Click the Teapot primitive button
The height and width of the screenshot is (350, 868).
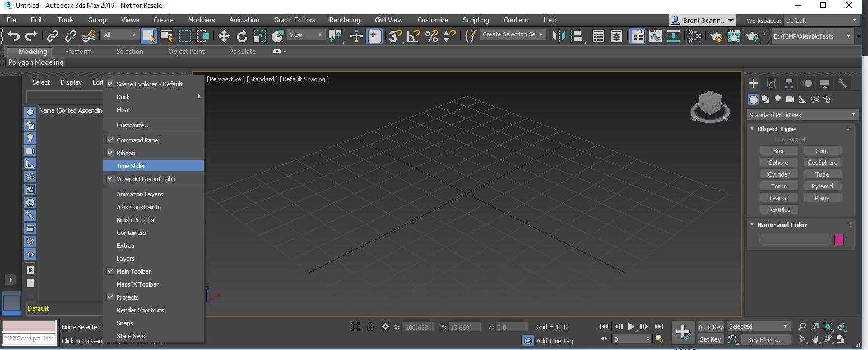[778, 198]
